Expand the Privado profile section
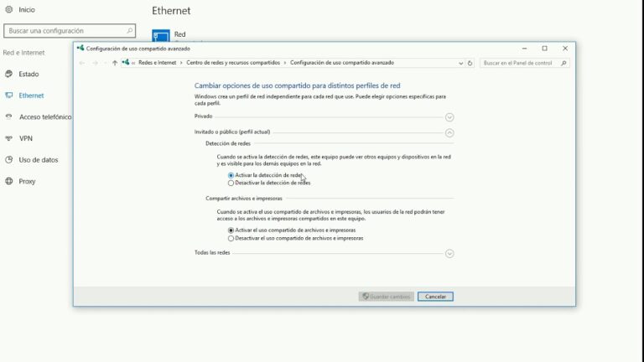644x362 pixels. 449,117
